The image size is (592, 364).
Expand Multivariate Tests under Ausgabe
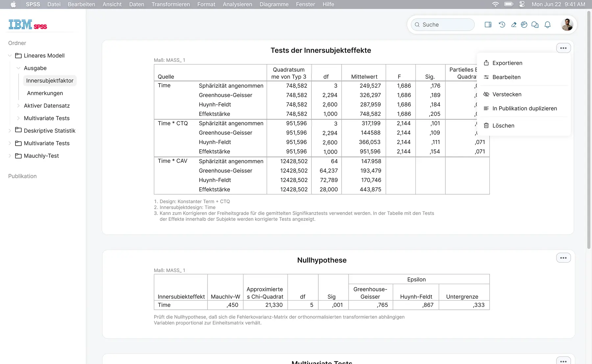18,118
